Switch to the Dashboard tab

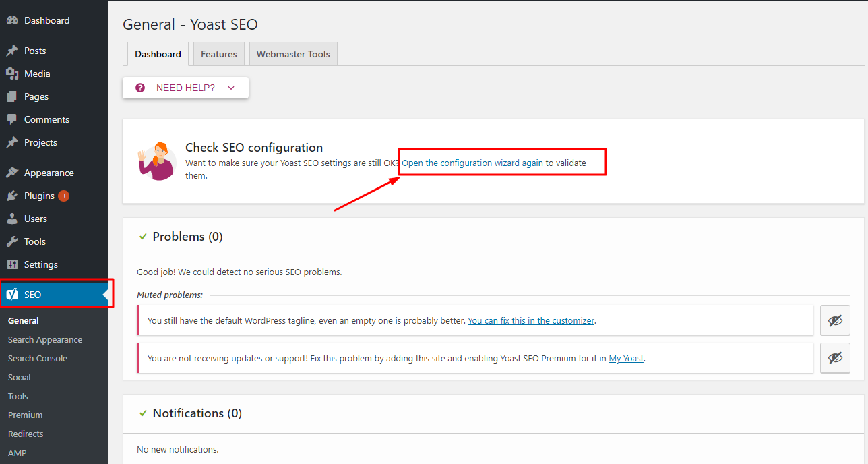coord(158,54)
